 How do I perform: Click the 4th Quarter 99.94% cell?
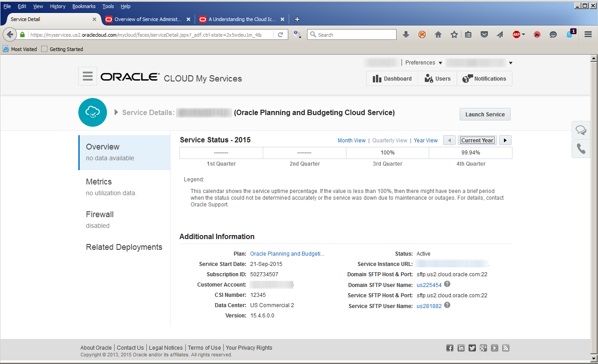click(x=470, y=153)
